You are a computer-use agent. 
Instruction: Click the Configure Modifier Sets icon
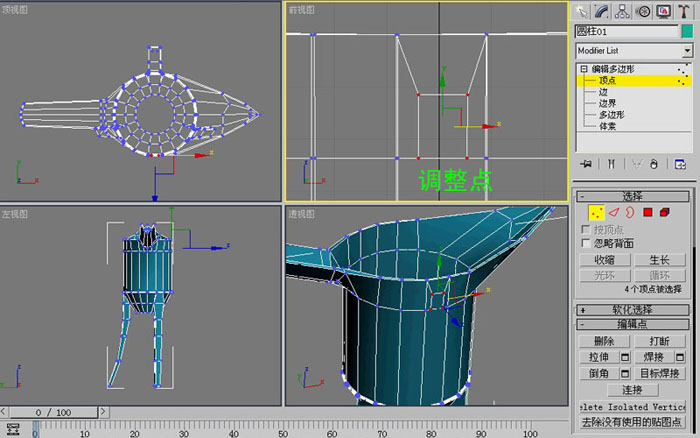point(680,164)
